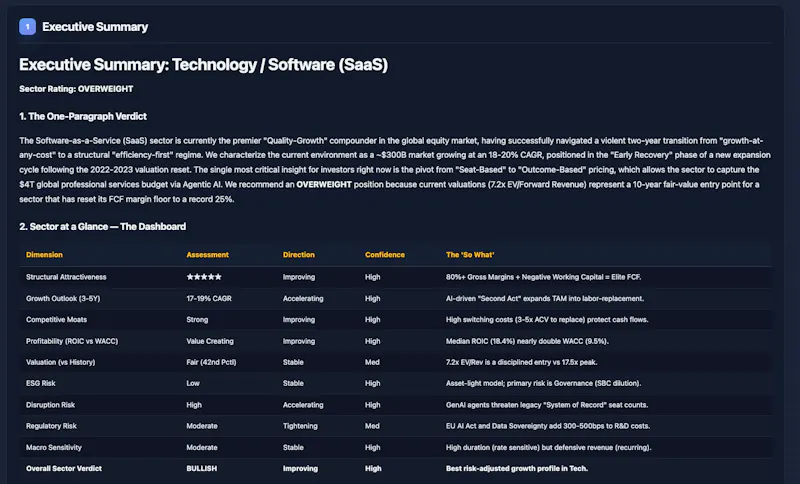Click 'High switching costs (3-5x ACV to replace)' text

(x=518, y=320)
